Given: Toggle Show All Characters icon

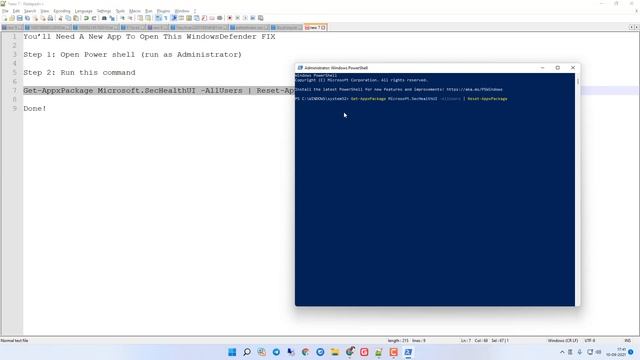Looking at the screenshot, I should coord(165,18).
